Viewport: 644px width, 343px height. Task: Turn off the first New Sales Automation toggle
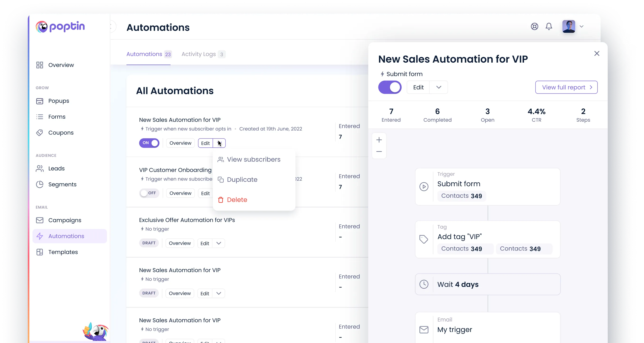tap(149, 143)
